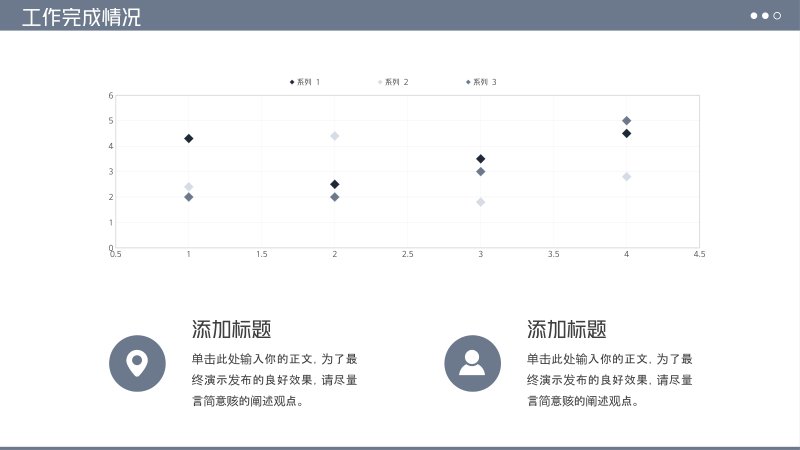Click the body paragraph beside the pin icon
Screen dimensions: 800x450
pyautogui.click(x=274, y=380)
